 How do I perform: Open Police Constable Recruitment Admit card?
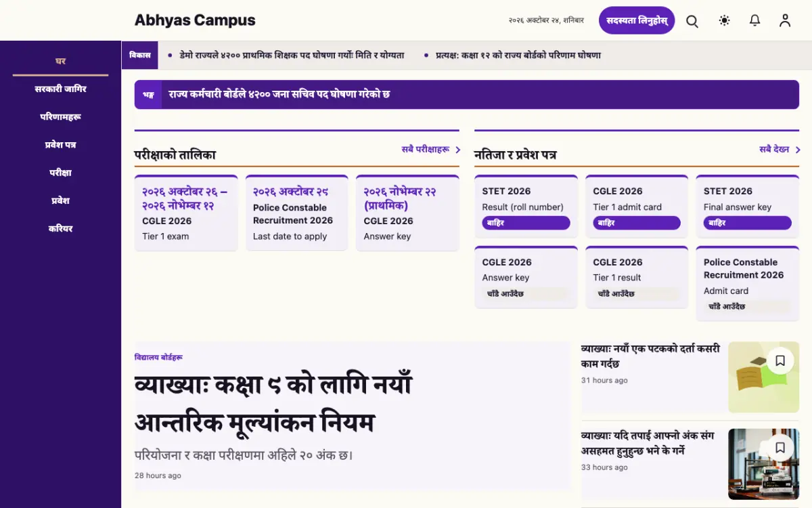pos(748,284)
